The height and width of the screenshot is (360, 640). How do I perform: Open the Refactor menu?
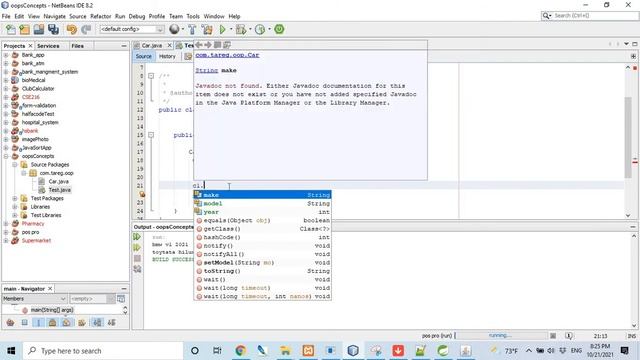100,16
